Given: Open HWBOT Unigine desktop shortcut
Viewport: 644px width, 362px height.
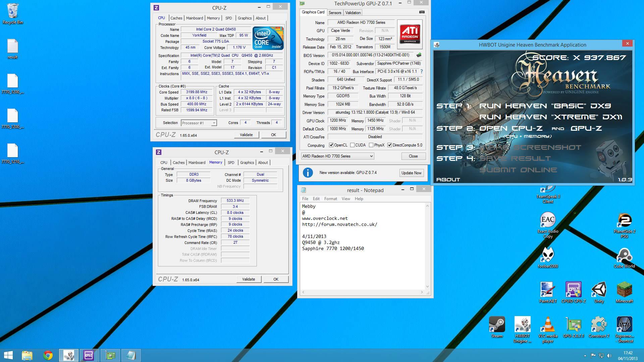Looking at the screenshot, I should tap(522, 329).
